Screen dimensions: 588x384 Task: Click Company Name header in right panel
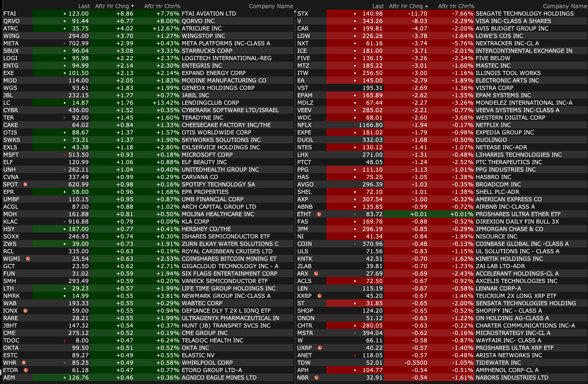coord(565,6)
